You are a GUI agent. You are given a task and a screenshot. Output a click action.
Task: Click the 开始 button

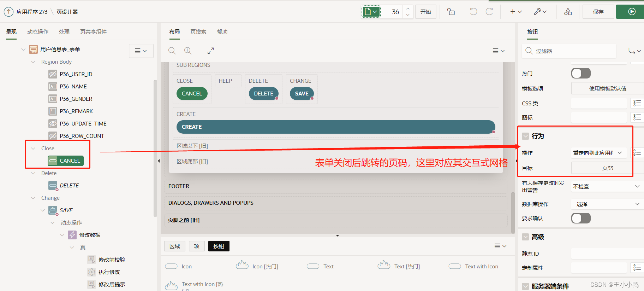pos(425,12)
